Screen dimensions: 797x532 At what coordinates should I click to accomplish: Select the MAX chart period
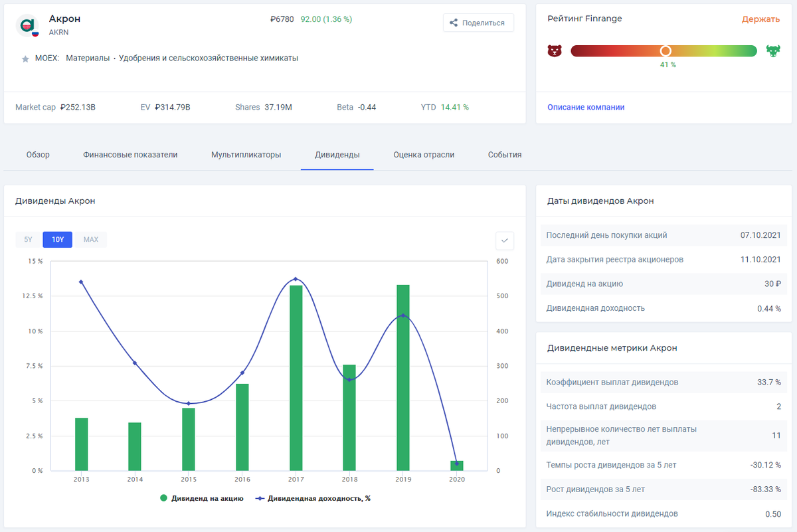click(91, 239)
